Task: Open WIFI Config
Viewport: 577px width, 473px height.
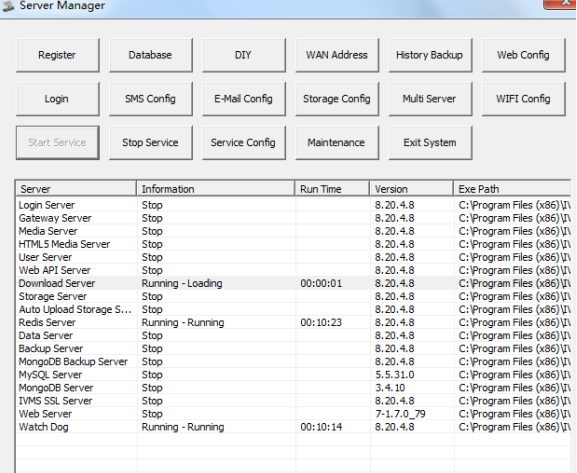Action: point(524,99)
